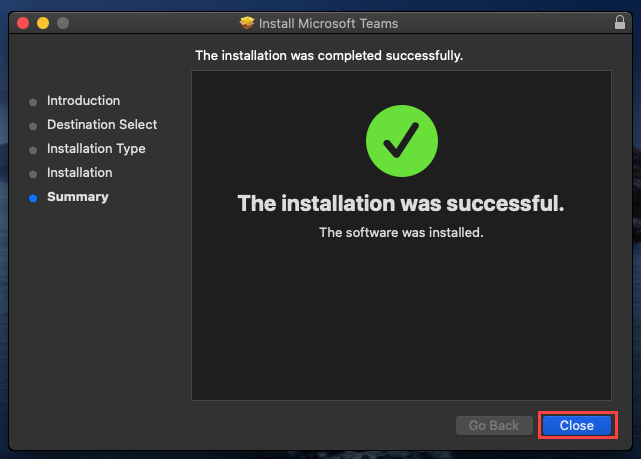Click the gray bullet next to Introduction
This screenshot has width=641, height=459.
pos(33,102)
